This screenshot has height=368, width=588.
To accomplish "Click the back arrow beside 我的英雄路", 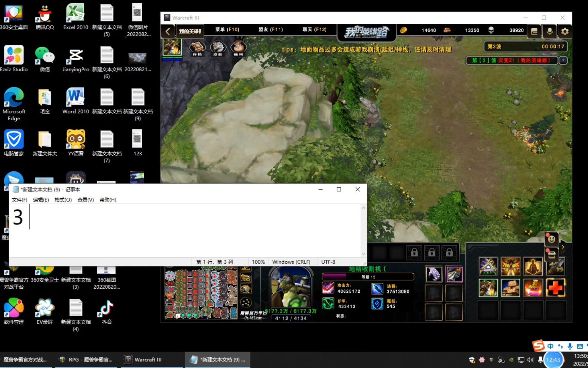I will pyautogui.click(x=168, y=31).
